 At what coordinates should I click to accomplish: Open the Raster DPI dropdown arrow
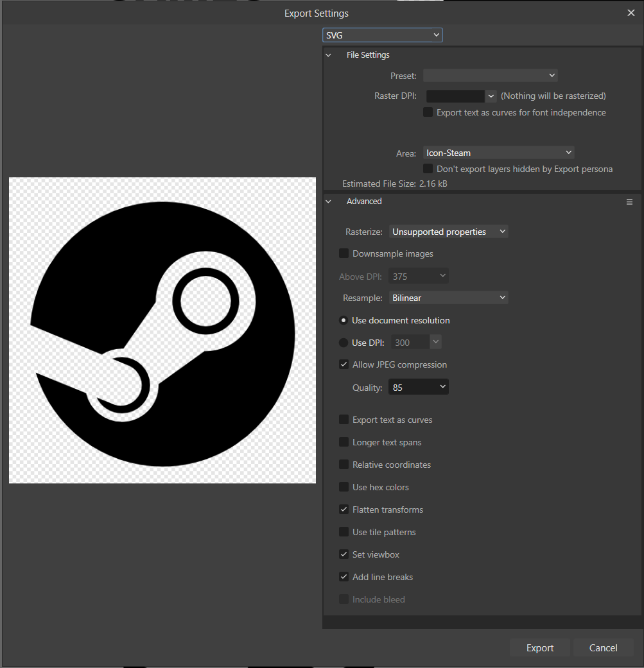click(491, 96)
